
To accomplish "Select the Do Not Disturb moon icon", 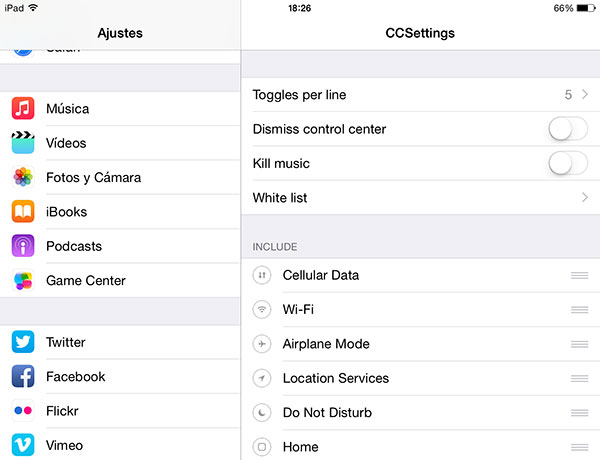I will [262, 413].
